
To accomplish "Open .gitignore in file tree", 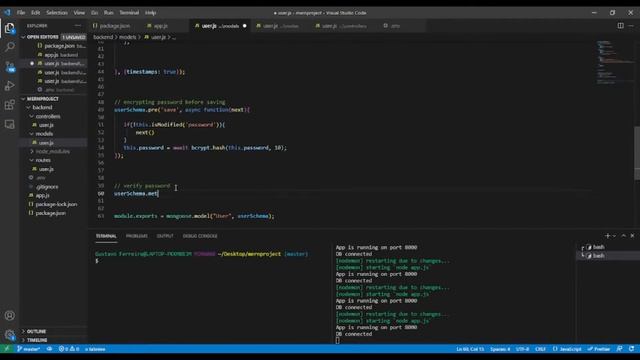I will (x=47, y=187).
